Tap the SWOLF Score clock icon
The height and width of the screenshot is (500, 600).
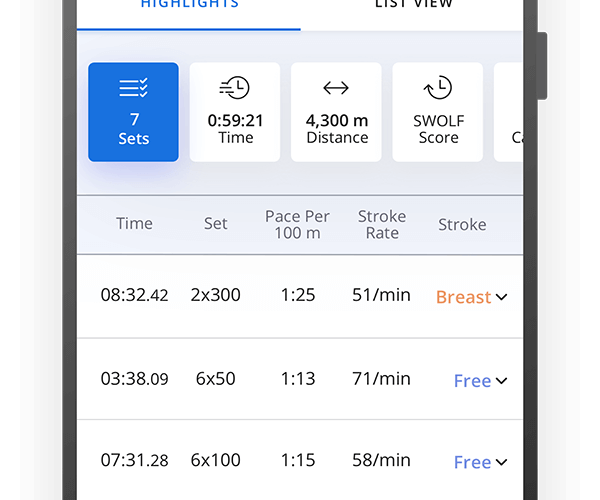tap(438, 89)
